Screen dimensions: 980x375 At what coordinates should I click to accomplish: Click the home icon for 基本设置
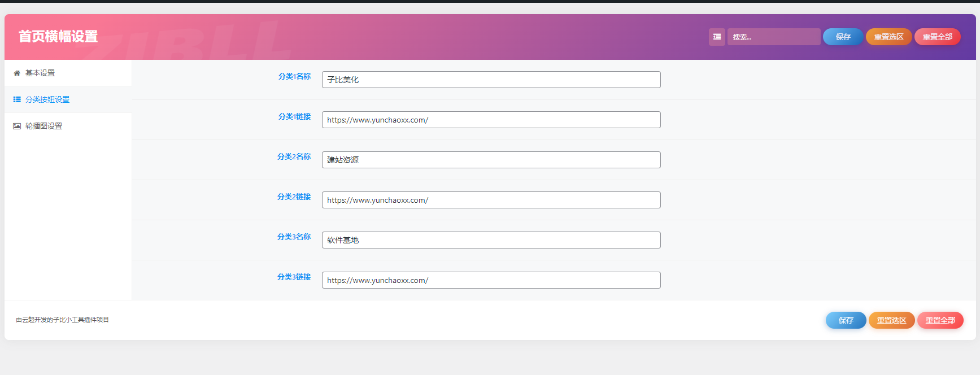pos(17,73)
